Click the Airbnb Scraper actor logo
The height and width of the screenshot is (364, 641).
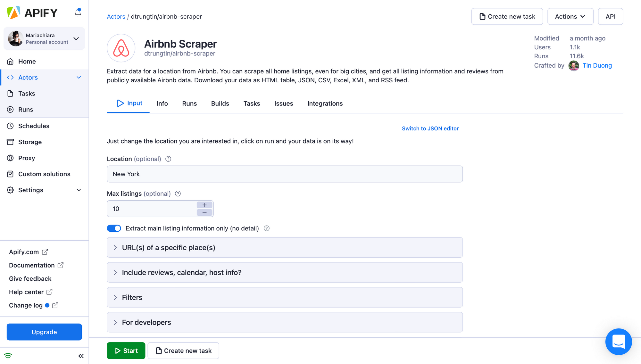pyautogui.click(x=121, y=48)
